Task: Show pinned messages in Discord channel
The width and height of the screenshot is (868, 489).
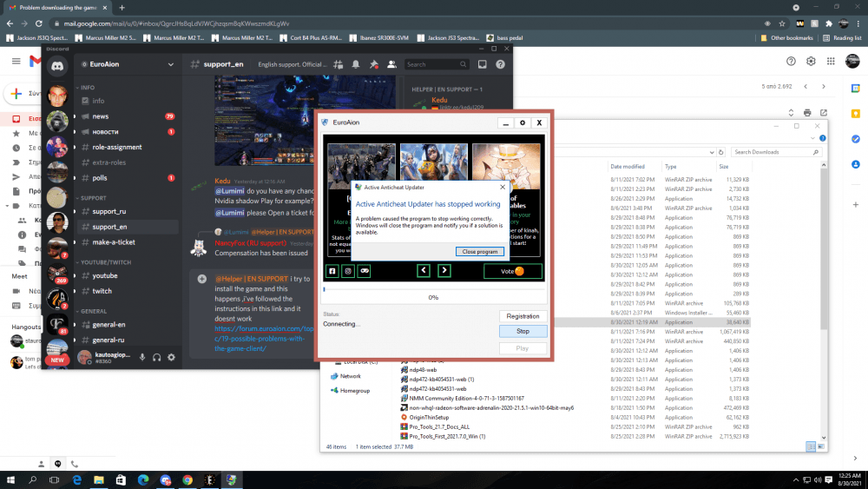Action: point(373,64)
